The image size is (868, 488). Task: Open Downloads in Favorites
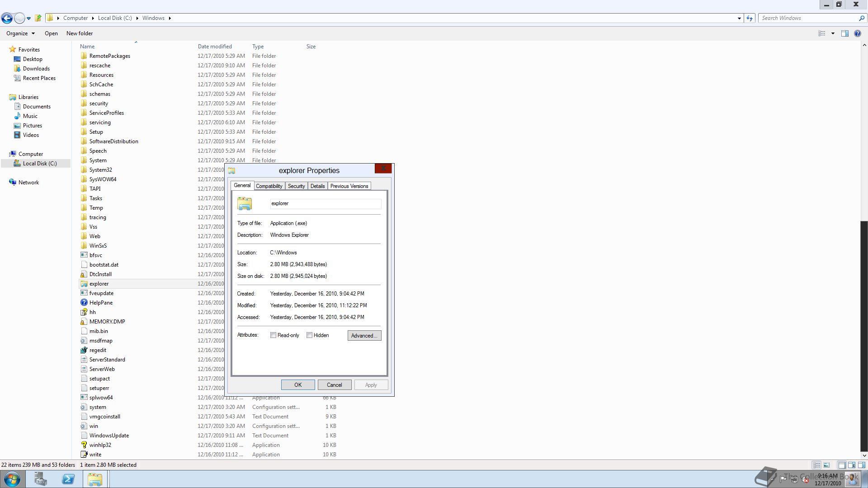coord(36,69)
